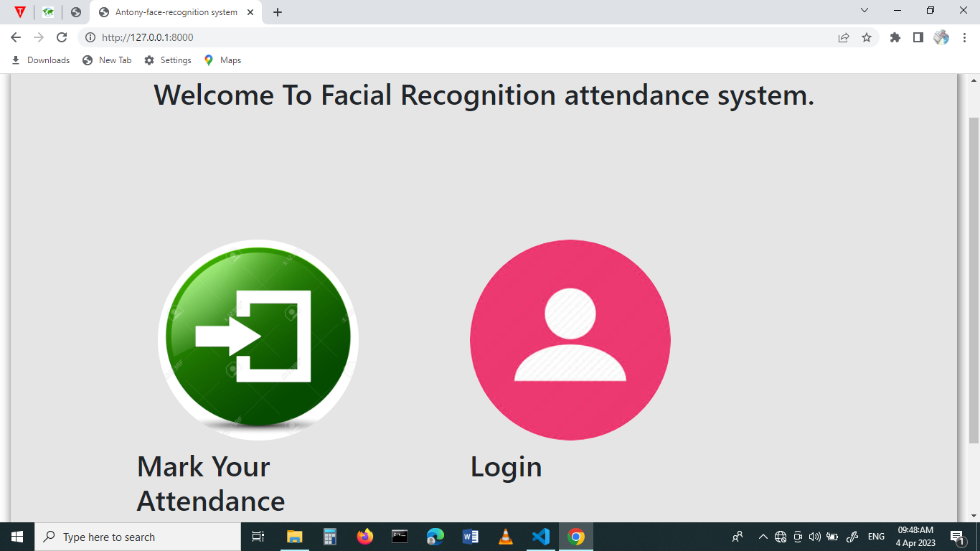Open the Maps bookmark
Image resolution: width=980 pixels, height=551 pixels.
222,60
